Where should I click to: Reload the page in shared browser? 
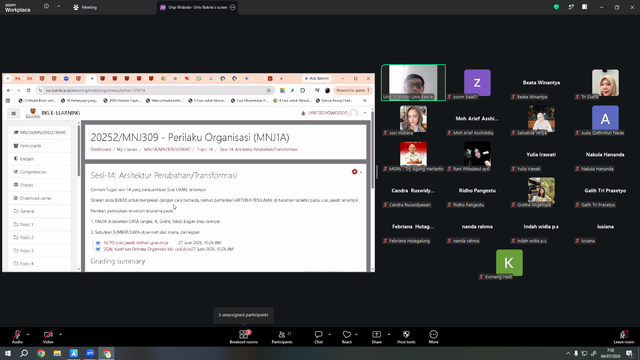point(29,91)
